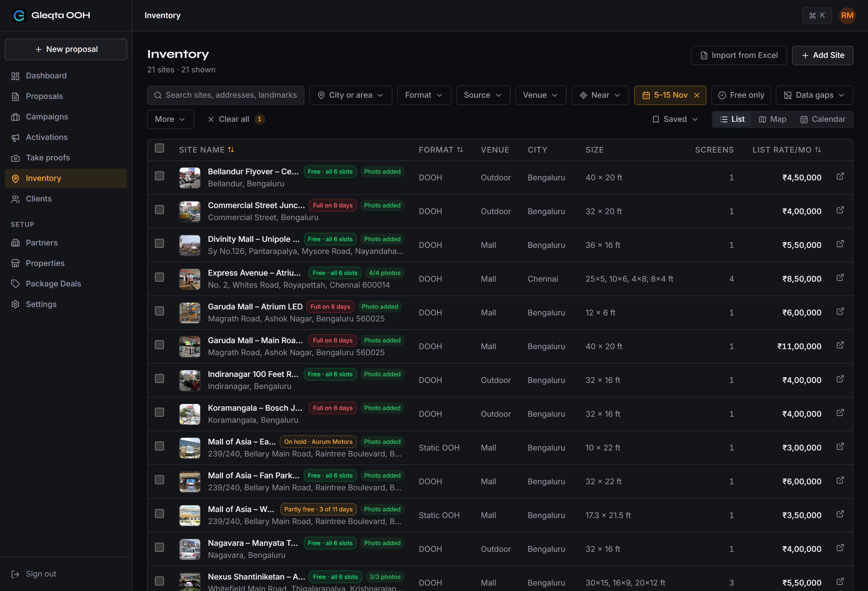Image resolution: width=868 pixels, height=591 pixels.
Task: Click the New proposal button
Action: click(66, 49)
